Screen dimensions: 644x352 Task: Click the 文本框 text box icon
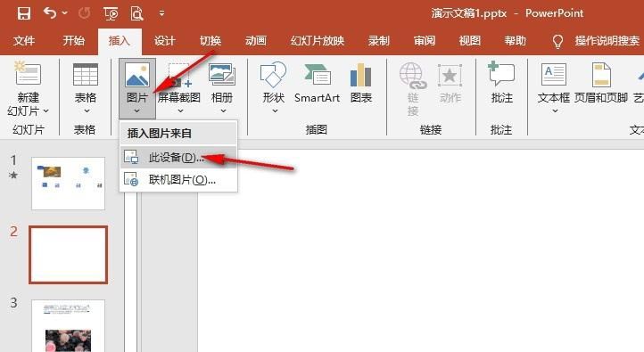(554, 74)
